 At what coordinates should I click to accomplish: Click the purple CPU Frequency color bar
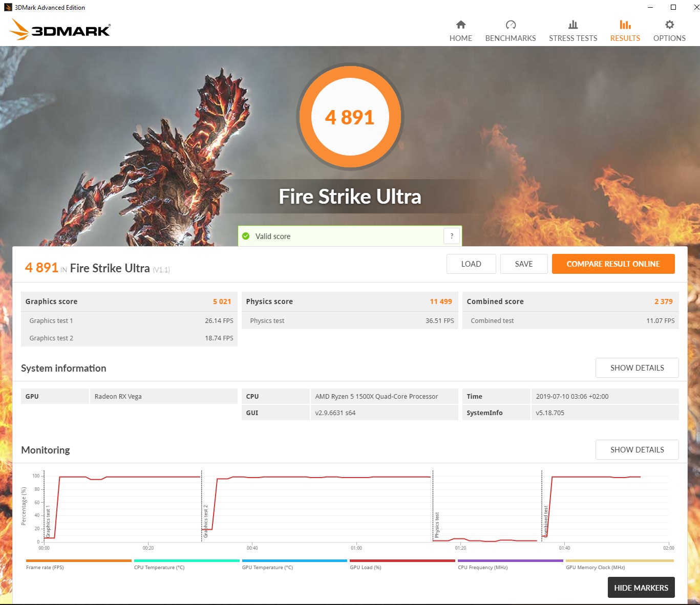(511, 560)
